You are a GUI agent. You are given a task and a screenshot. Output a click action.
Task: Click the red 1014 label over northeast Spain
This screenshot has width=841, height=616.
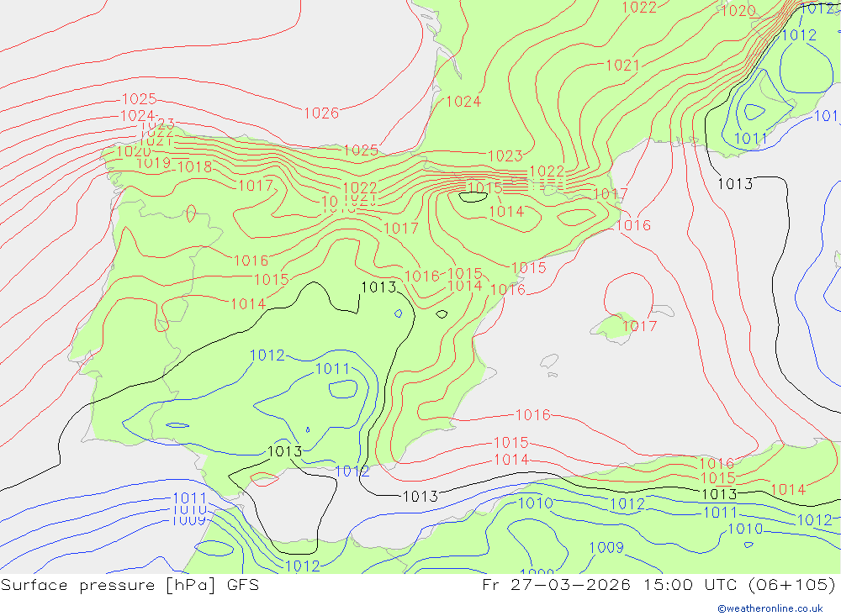pyautogui.click(x=506, y=212)
